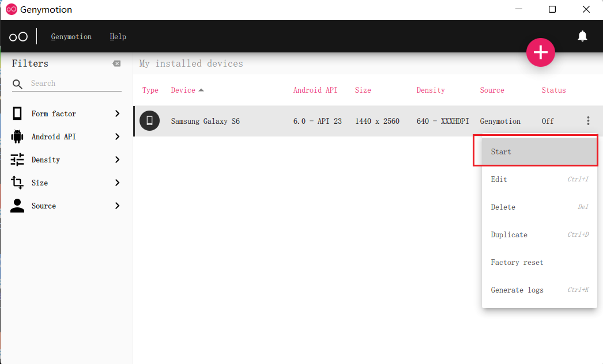603x364 pixels.
Task: Expand the Form factor filter
Action: pos(117,113)
